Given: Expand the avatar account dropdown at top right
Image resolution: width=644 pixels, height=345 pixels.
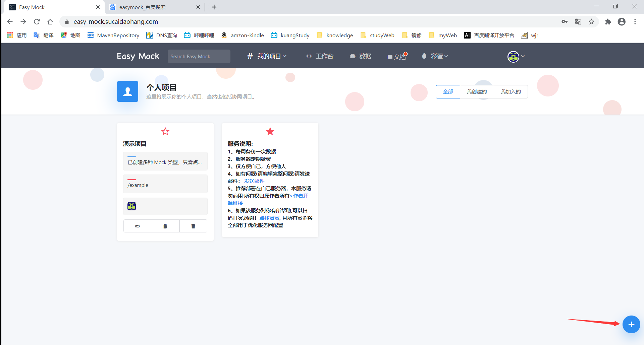Looking at the screenshot, I should [x=516, y=56].
